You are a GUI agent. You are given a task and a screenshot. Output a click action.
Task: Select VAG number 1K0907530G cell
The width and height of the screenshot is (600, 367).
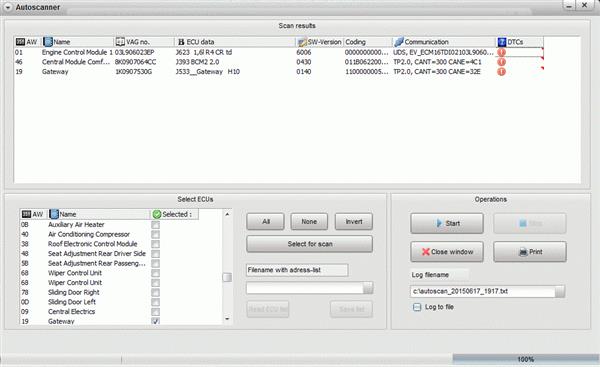coord(133,72)
